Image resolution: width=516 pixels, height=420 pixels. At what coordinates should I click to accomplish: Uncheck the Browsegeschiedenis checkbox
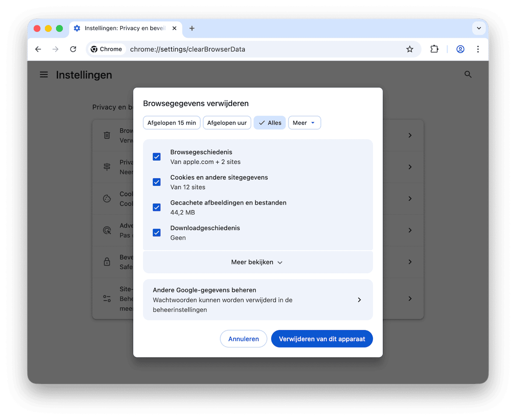tap(157, 157)
